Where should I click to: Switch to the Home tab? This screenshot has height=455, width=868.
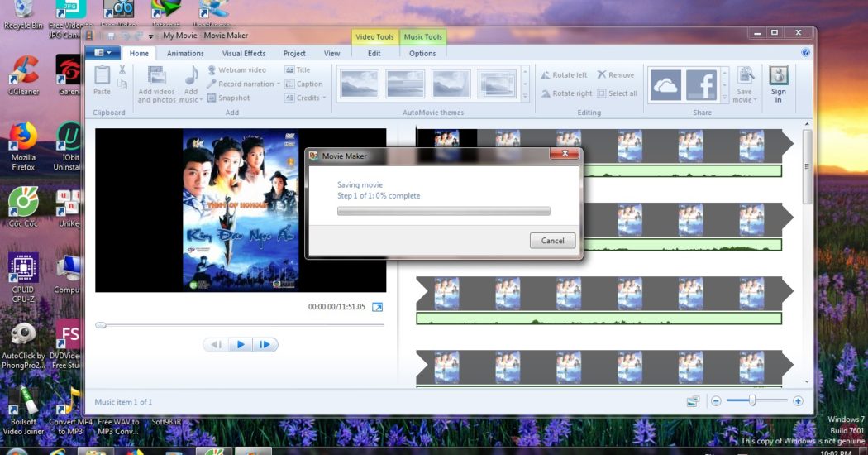pos(139,53)
